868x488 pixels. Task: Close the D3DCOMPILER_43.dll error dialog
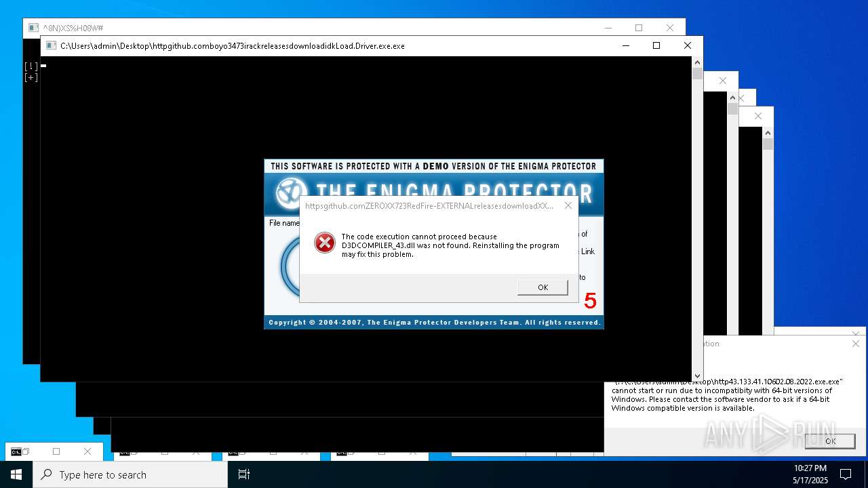tap(568, 205)
